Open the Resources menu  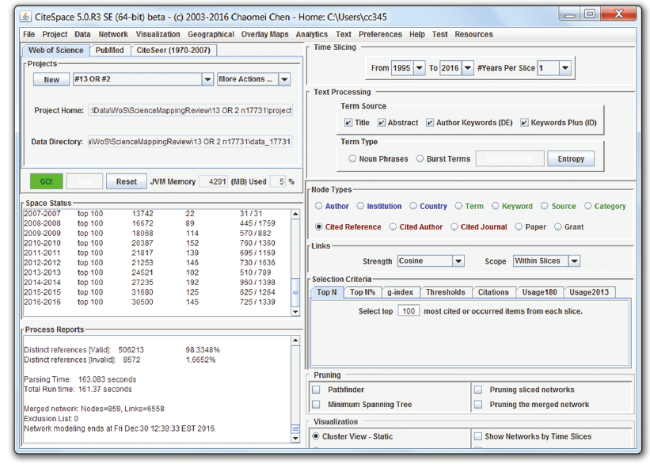474,34
